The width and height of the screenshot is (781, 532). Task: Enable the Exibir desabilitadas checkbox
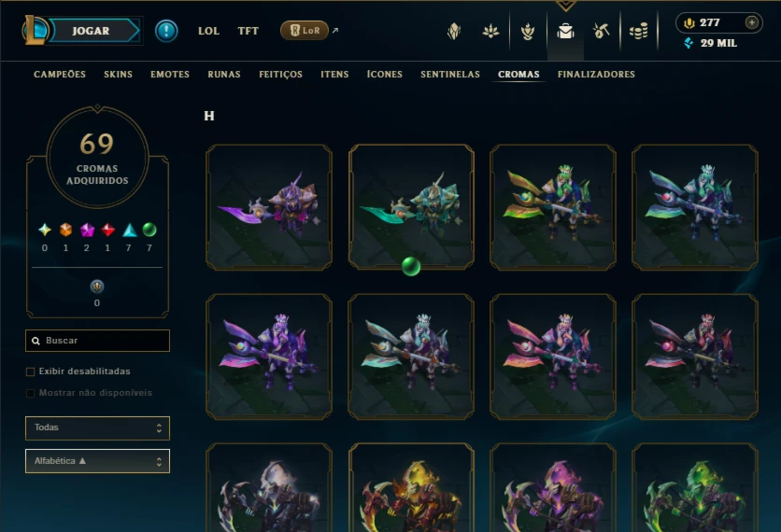pyautogui.click(x=31, y=371)
